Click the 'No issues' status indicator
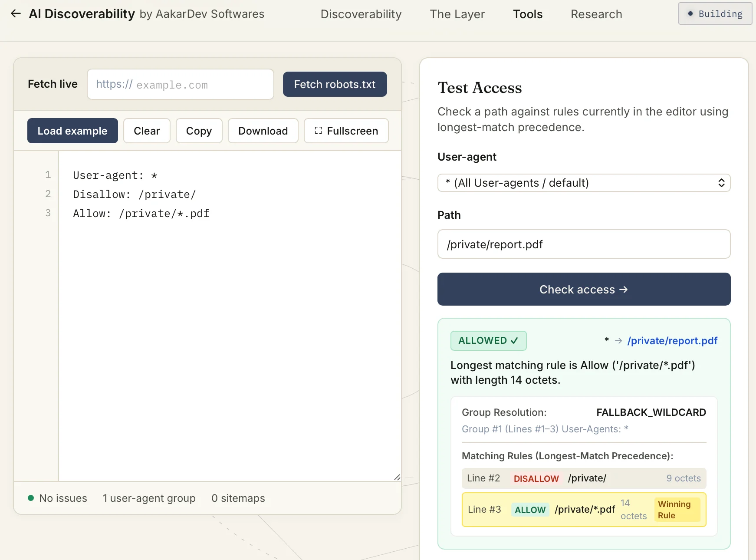Viewport: 756px width, 560px height. [57, 498]
